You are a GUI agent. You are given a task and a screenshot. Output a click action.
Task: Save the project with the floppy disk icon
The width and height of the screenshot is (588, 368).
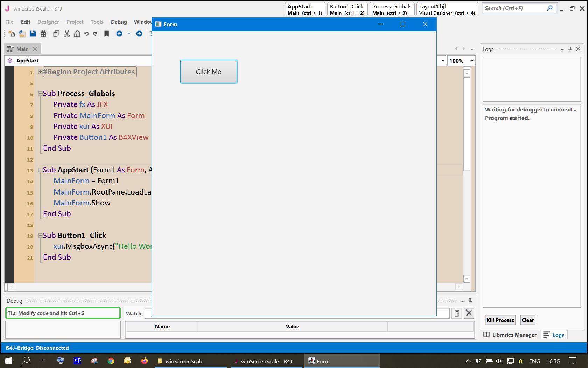33,34
